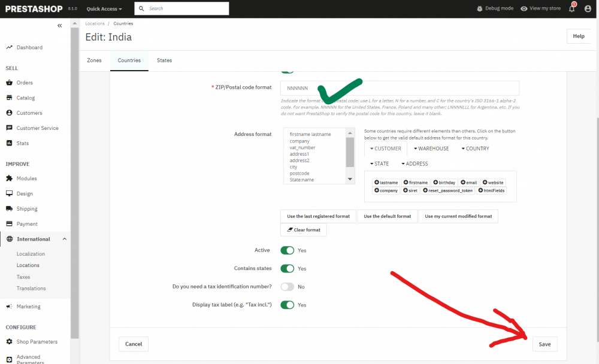The height and width of the screenshot is (364, 599).
Task: Click the Customer Service chat icon
Action: [9, 128]
